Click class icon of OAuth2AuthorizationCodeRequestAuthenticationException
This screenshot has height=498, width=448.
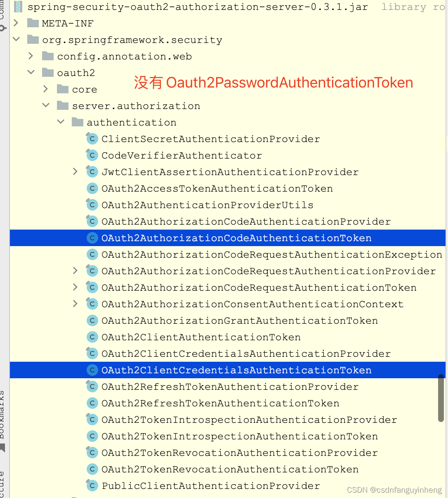(x=92, y=254)
